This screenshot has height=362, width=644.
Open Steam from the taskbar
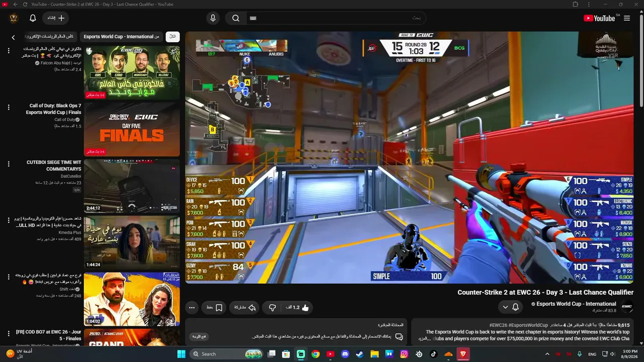pos(360,354)
